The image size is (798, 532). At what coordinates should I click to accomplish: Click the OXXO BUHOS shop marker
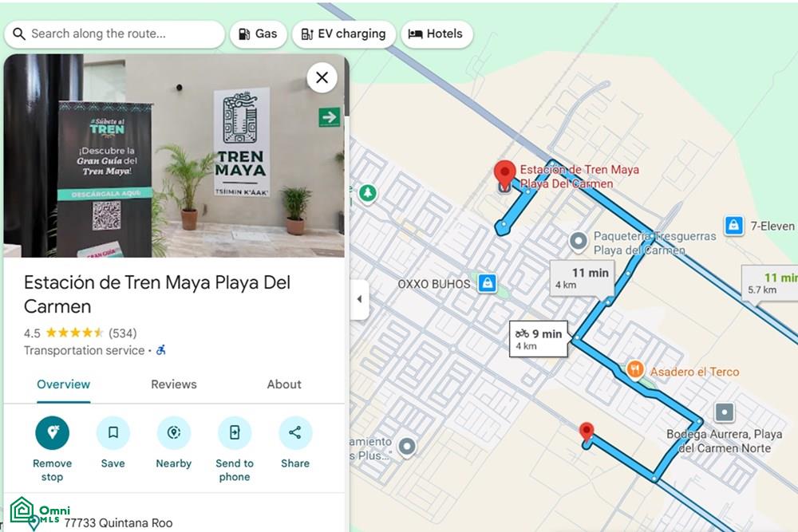[487, 283]
